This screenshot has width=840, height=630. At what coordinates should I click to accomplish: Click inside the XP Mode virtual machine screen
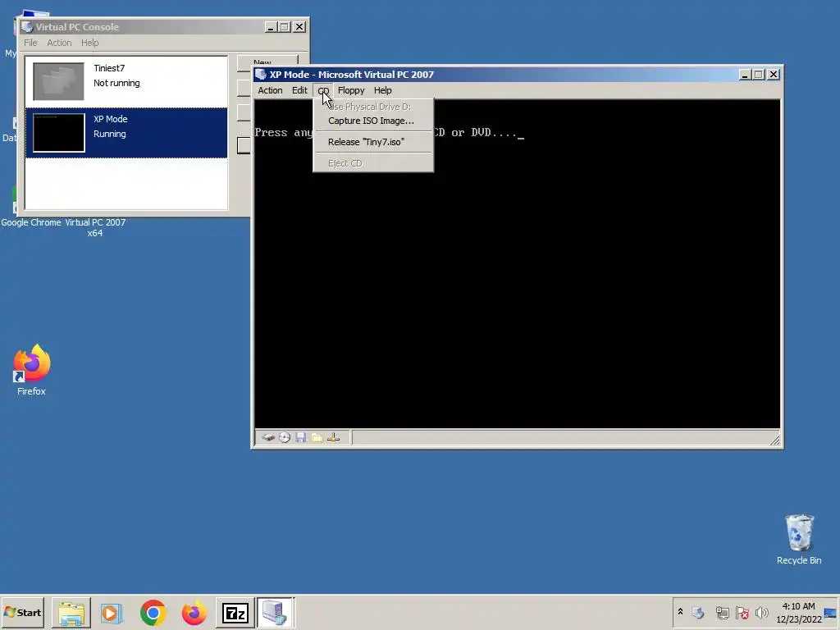tap(517, 263)
